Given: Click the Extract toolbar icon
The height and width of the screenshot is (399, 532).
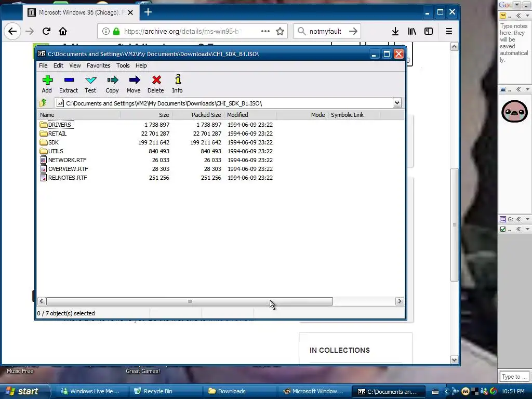Looking at the screenshot, I should coord(69,84).
